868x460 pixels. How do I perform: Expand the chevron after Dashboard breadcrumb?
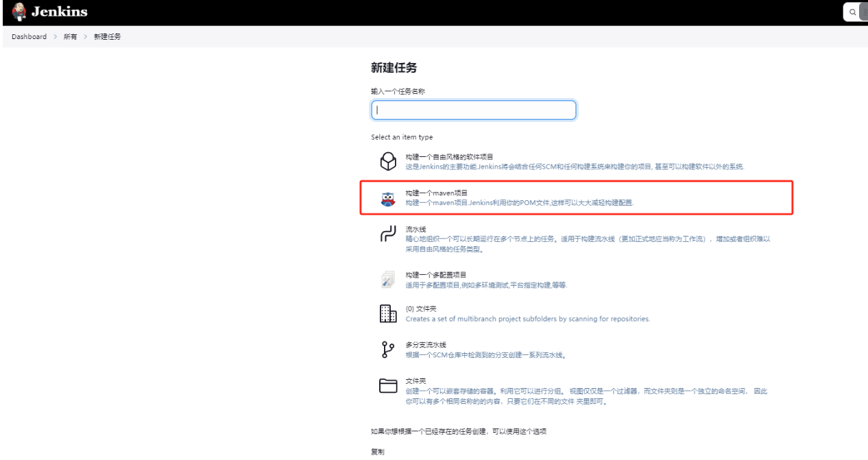[x=55, y=36]
